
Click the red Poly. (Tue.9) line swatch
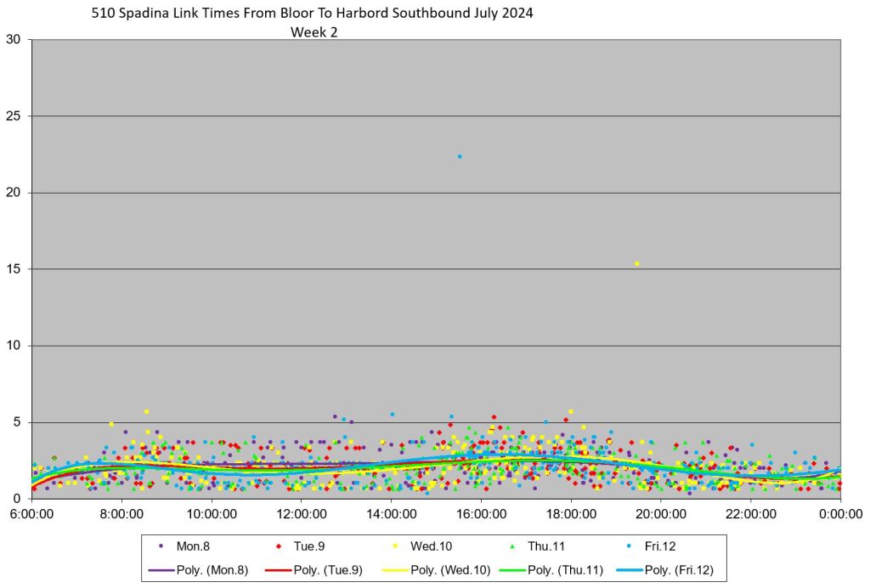tap(279, 569)
